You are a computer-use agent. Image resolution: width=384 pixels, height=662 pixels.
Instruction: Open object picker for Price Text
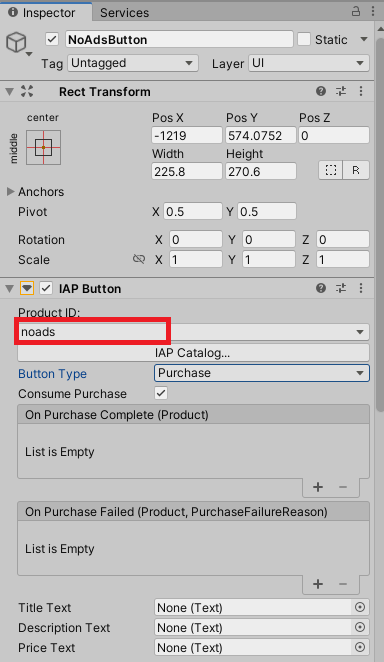[360, 647]
